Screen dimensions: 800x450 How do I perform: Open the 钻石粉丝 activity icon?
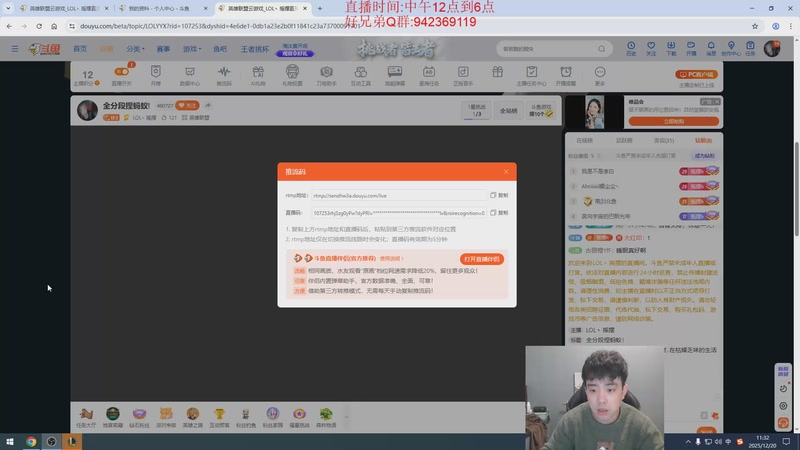(139, 417)
